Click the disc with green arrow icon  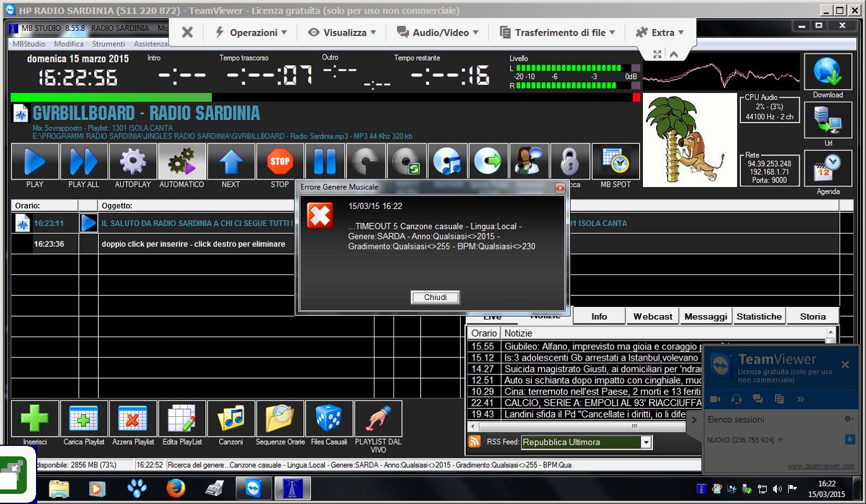(488, 162)
